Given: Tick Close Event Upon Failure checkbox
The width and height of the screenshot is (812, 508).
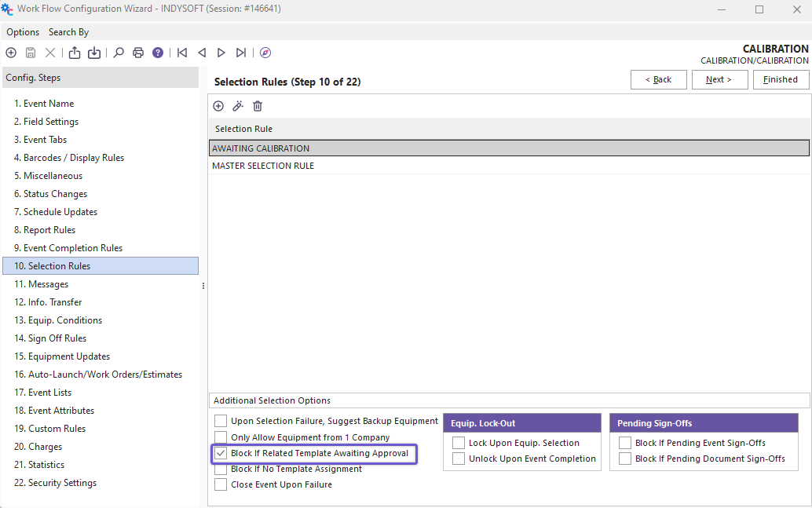Looking at the screenshot, I should tap(221, 484).
